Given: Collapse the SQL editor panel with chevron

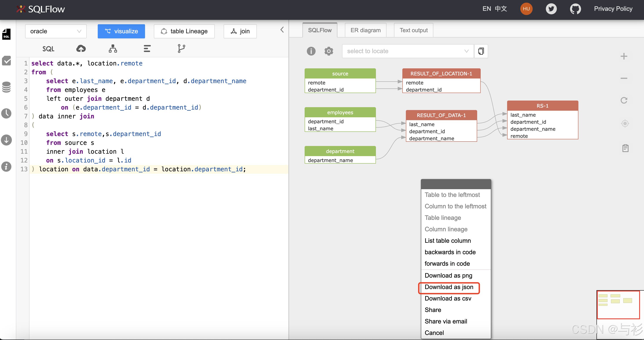Looking at the screenshot, I should 282,30.
